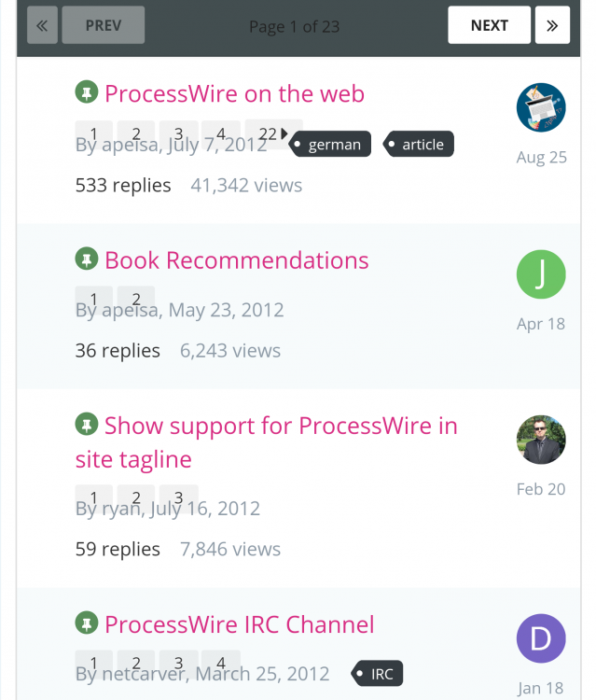Go to first page double-chevron
Screen dimensions: 596x700
pos(41,25)
